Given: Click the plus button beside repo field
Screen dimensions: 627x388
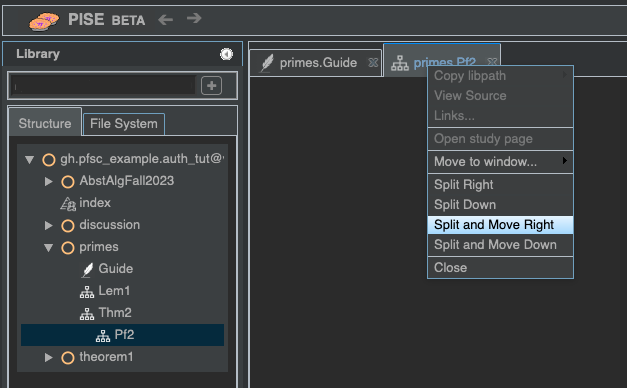Looking at the screenshot, I should click(212, 86).
